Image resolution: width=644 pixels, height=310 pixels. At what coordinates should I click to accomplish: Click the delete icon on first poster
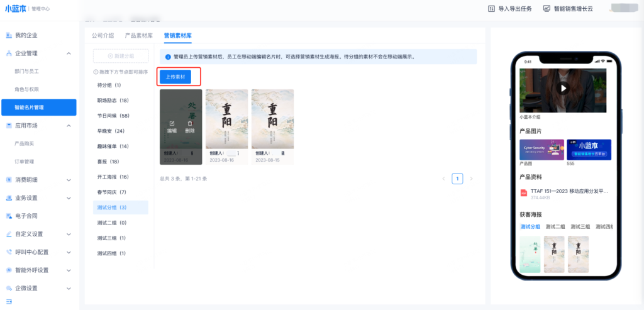189,123
